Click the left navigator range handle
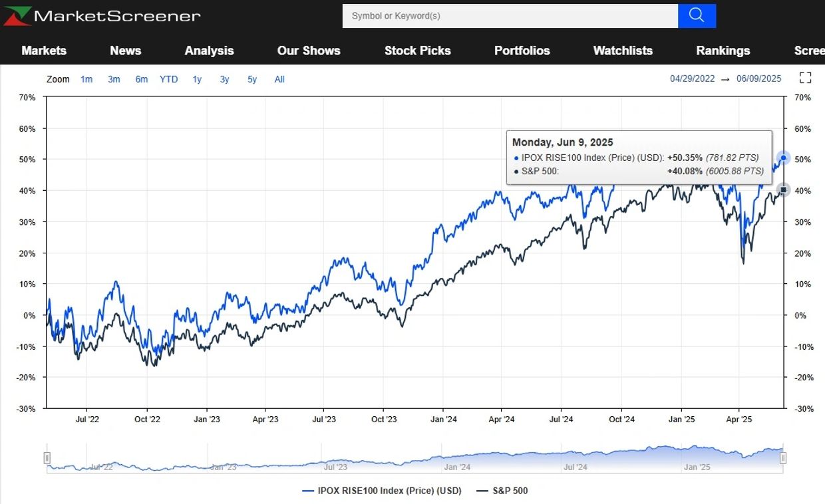Screen dimensions: 825x504 pyautogui.click(x=47, y=457)
